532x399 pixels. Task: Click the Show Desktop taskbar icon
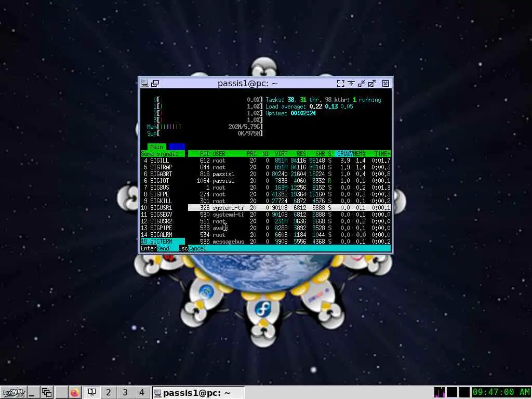tap(33, 393)
